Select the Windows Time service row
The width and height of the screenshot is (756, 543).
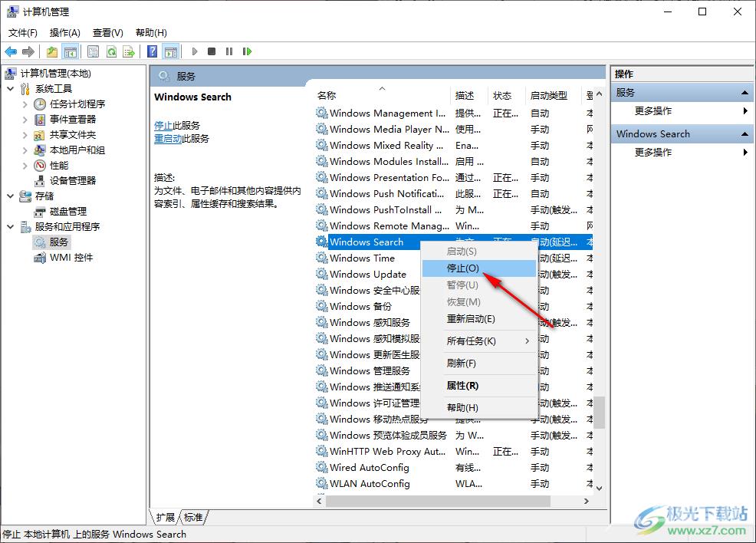pos(368,258)
